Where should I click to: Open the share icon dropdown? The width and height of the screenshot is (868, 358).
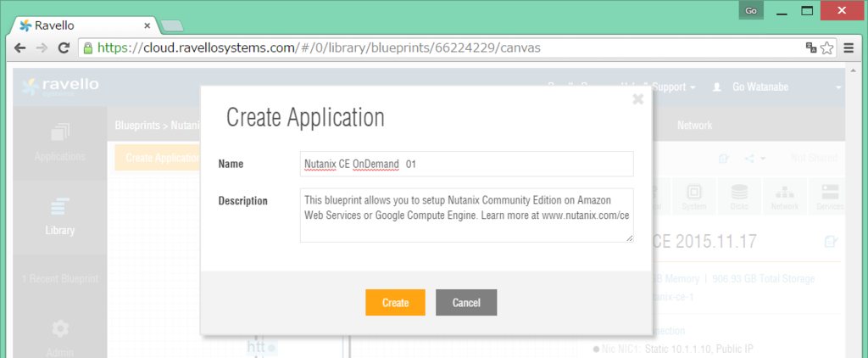(x=754, y=159)
